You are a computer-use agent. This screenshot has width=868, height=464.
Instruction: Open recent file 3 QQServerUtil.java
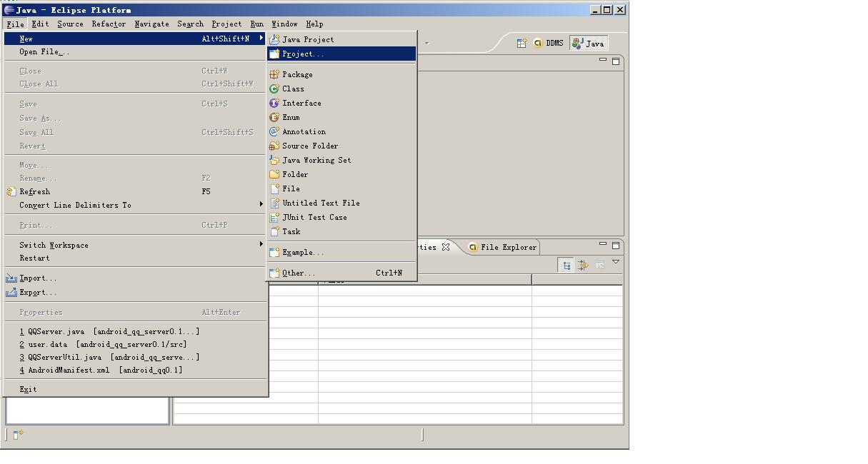coord(136,357)
